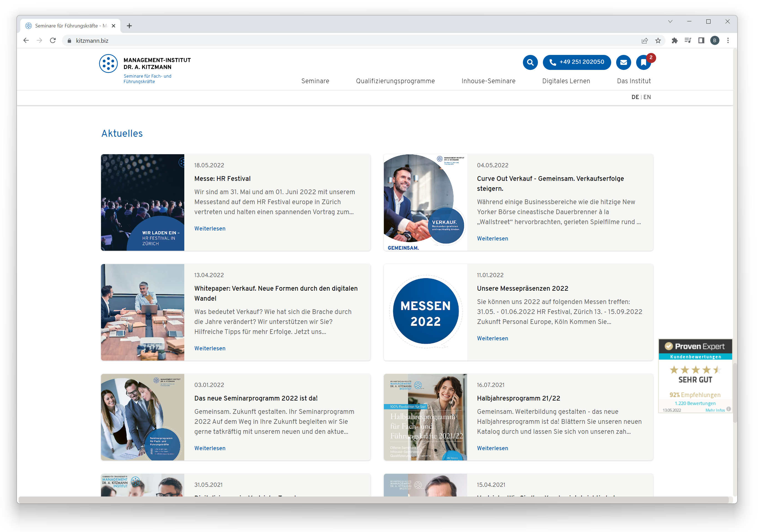Click the padlock site info icon
758x532 pixels.
click(69, 40)
